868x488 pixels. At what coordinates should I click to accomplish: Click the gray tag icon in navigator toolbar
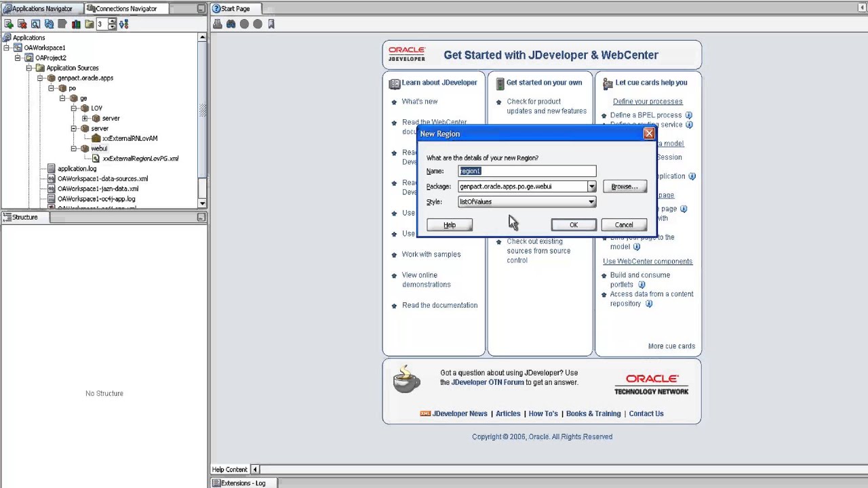pos(62,24)
